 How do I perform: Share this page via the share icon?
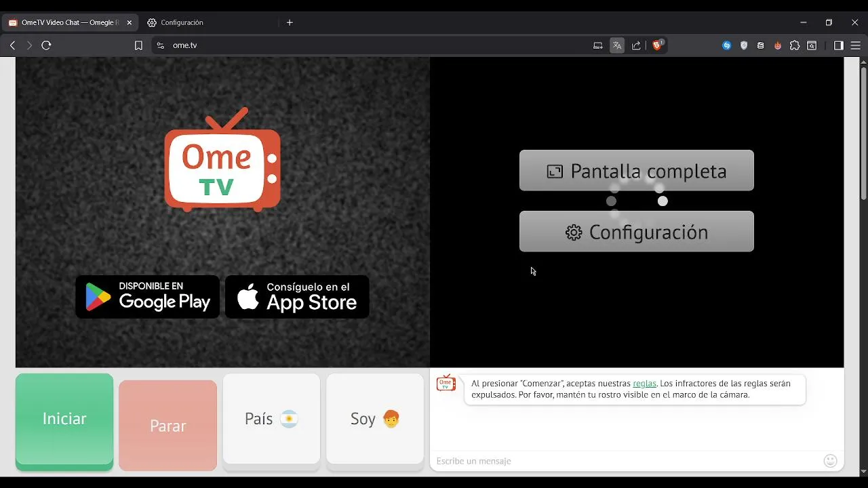click(x=636, y=45)
